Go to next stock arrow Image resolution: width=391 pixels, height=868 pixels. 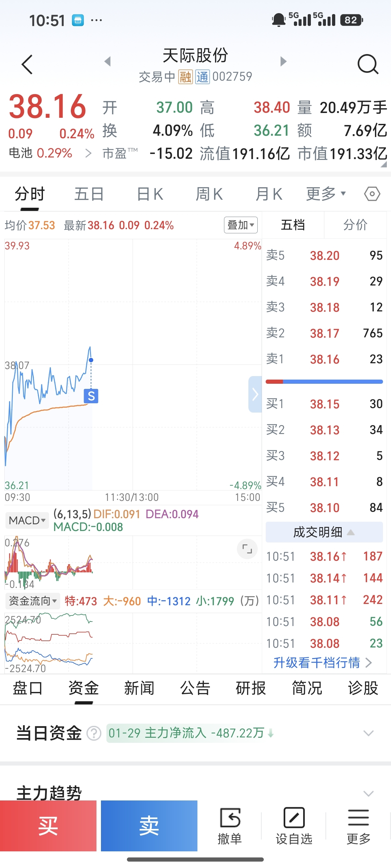[283, 61]
